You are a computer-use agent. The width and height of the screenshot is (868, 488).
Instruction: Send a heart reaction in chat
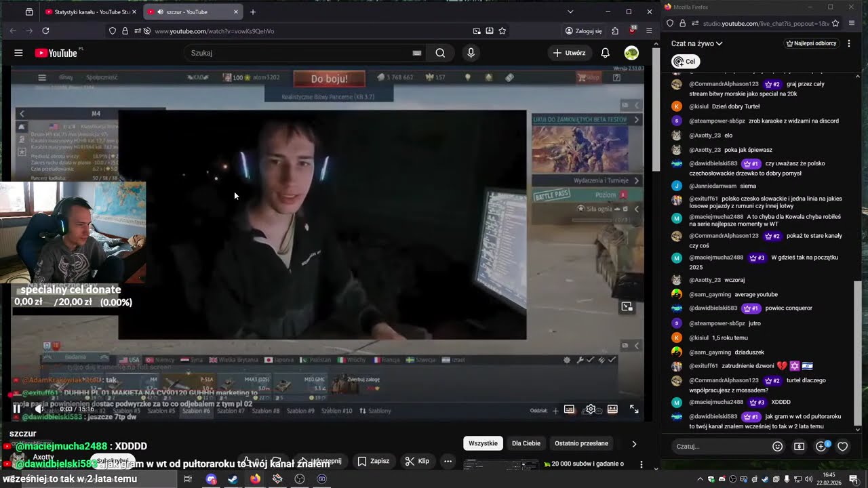[843, 446]
